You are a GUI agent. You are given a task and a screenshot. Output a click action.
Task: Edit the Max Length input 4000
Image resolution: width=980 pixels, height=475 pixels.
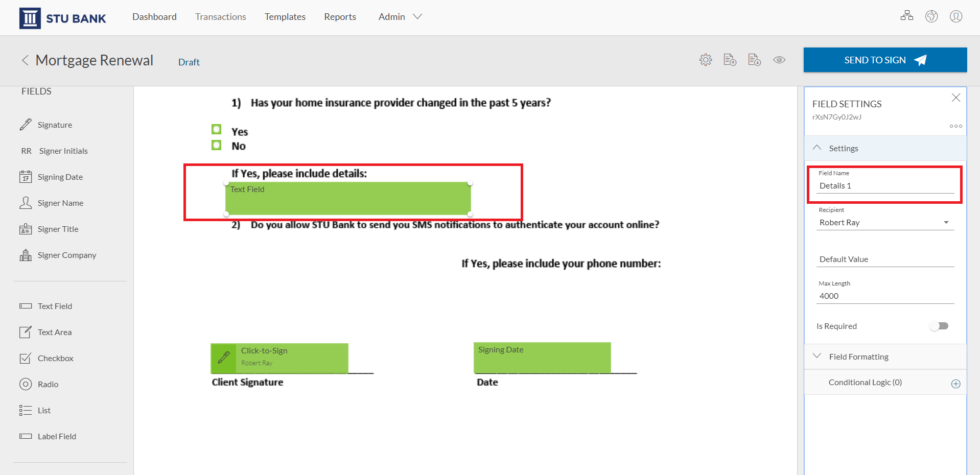tap(885, 296)
